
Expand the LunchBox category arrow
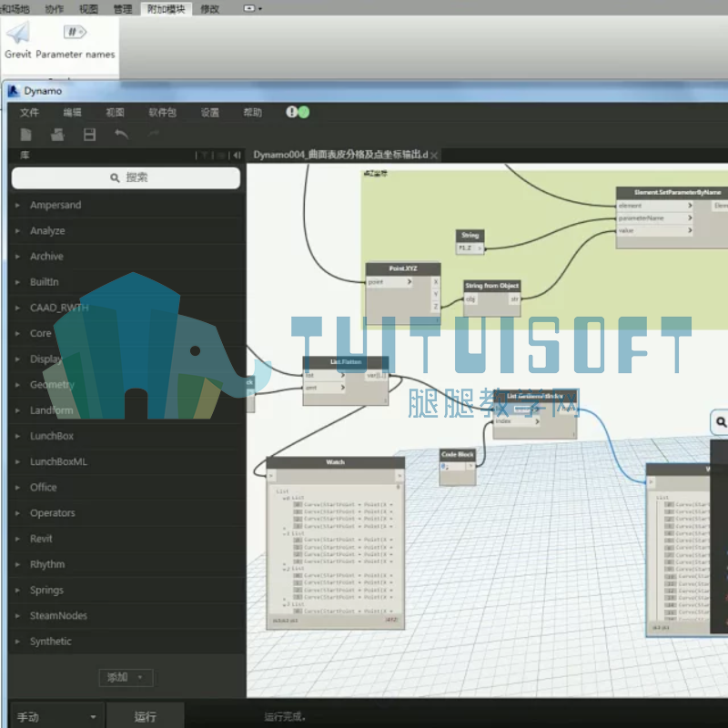point(17,436)
